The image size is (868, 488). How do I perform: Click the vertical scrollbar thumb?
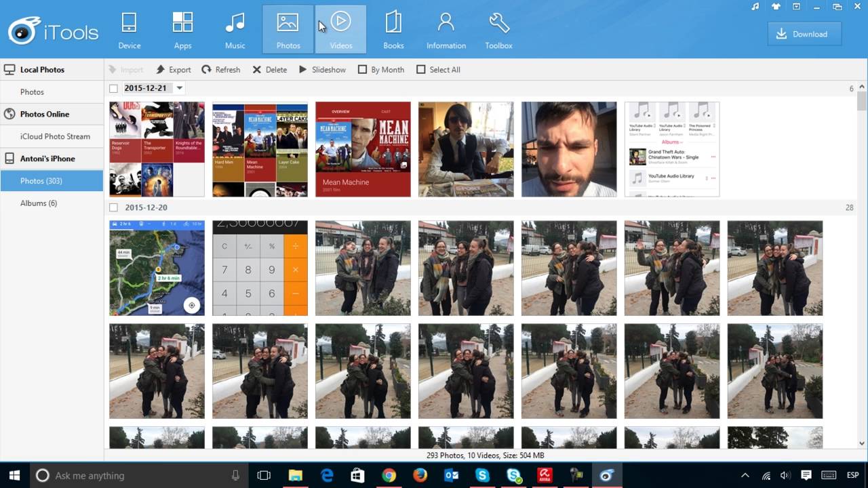coord(862,101)
